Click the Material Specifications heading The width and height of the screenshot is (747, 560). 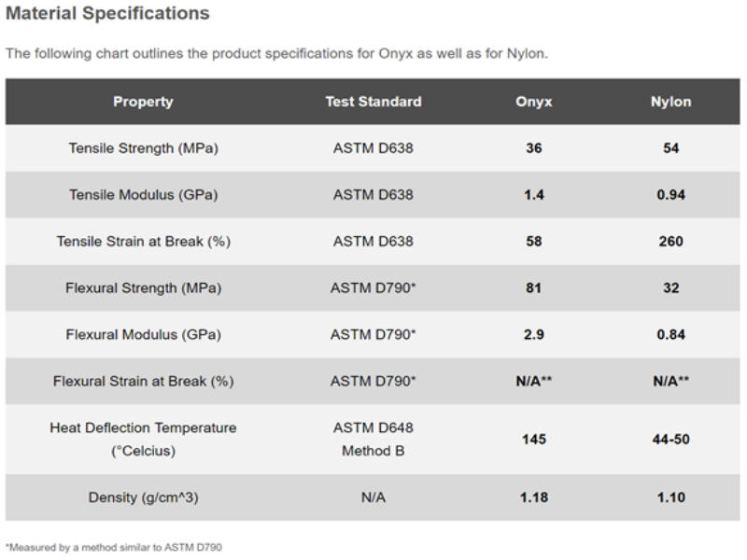(107, 14)
